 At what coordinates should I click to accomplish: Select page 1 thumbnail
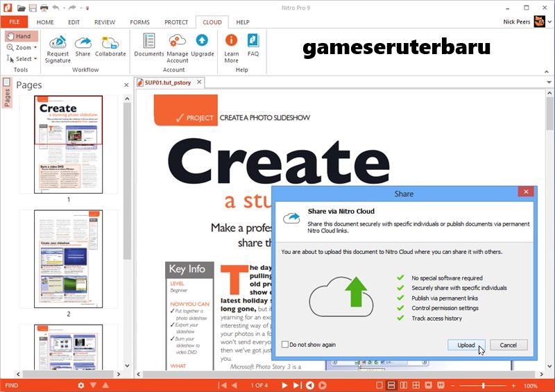tap(68, 144)
